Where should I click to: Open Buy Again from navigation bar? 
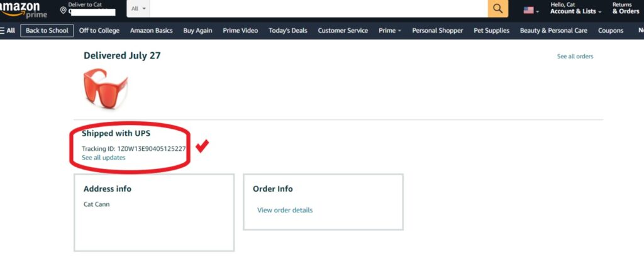click(197, 30)
